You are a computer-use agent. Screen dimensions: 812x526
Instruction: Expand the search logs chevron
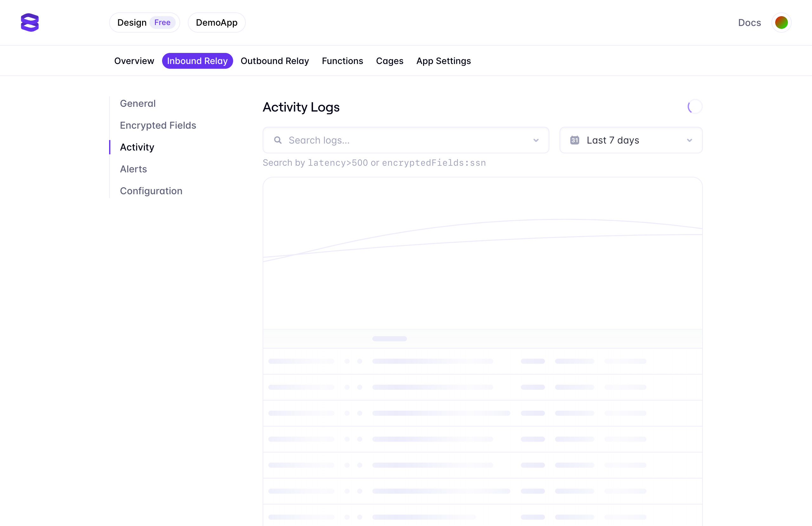(536, 140)
